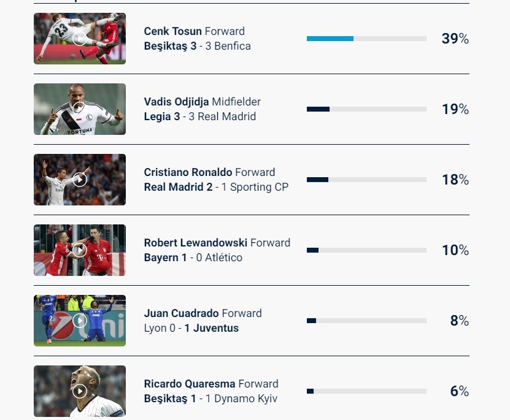Play the Cristiano Ronaldo goal clip

coord(80,180)
